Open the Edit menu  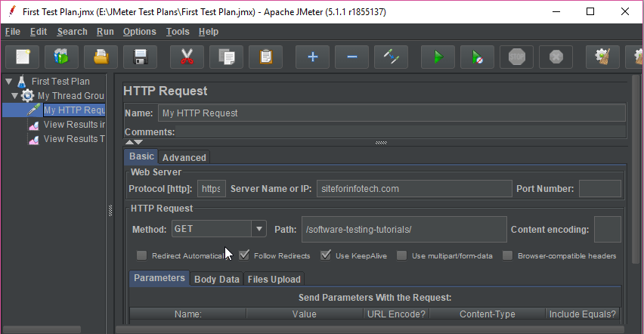pyautogui.click(x=39, y=32)
